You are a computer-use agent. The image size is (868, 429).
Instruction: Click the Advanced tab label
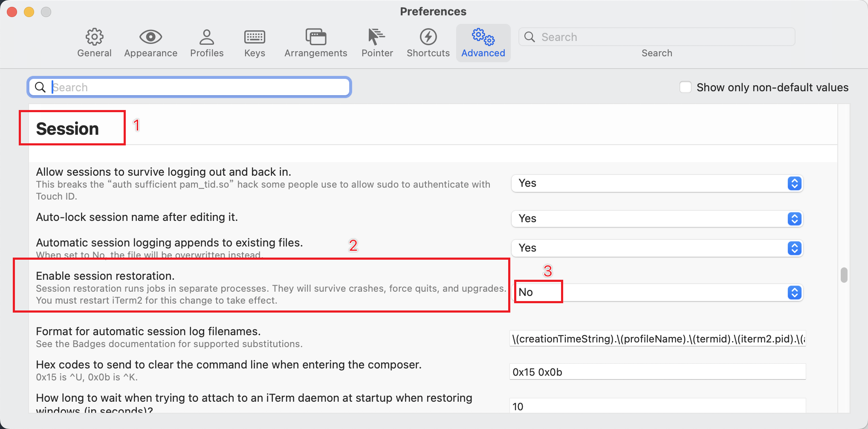coord(483,53)
